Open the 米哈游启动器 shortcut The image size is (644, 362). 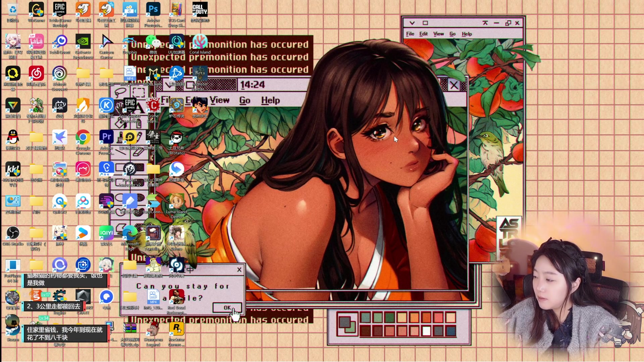pyautogui.click(x=13, y=78)
